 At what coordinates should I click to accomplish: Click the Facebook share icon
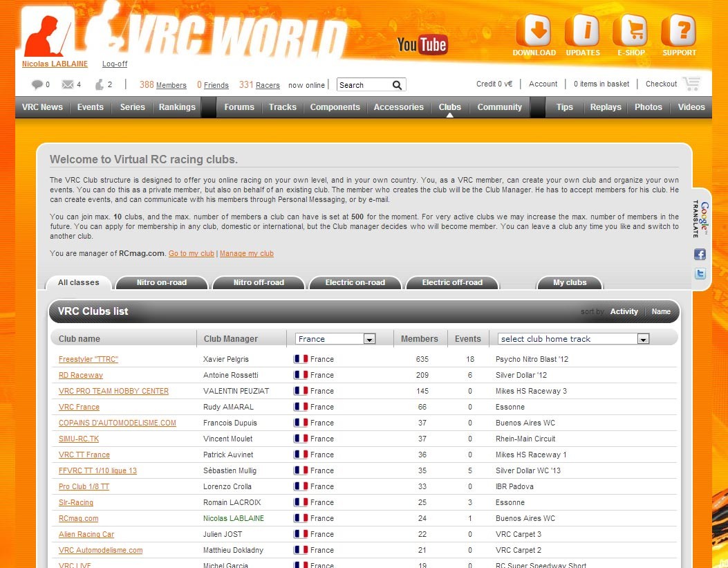[x=700, y=254]
